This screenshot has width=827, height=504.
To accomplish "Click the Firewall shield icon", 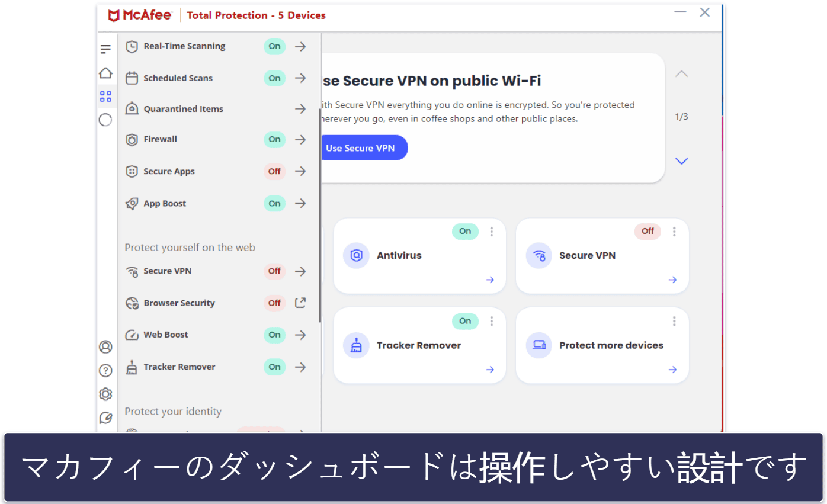I will [x=132, y=140].
